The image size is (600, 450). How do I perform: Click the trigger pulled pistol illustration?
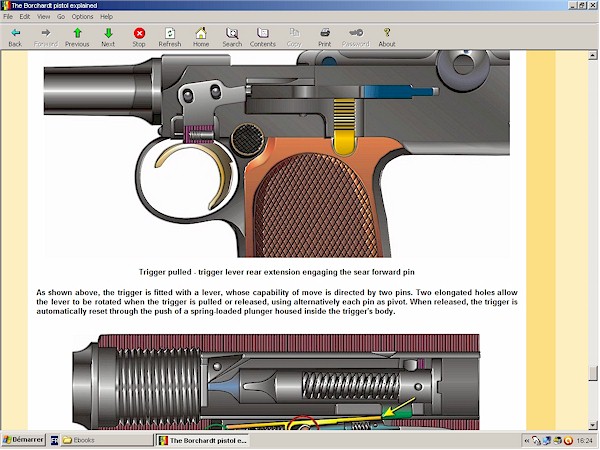click(x=277, y=154)
